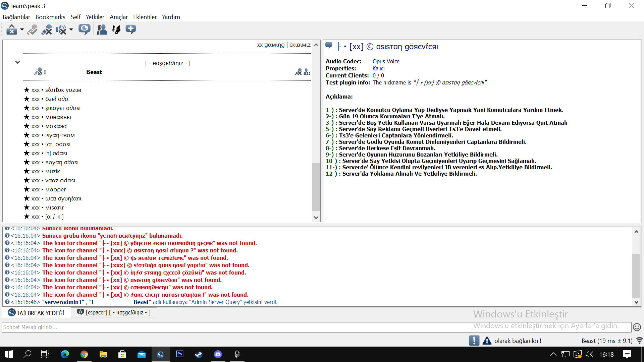Click the Kalıcı properties link

379,68
